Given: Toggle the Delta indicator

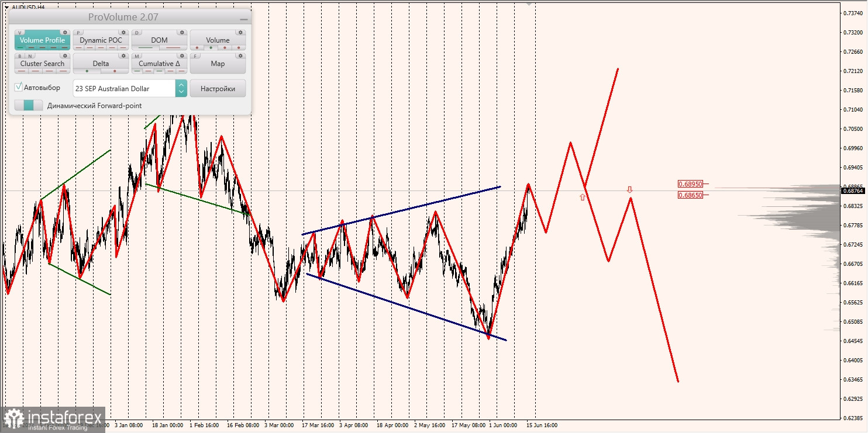Looking at the screenshot, I should click(101, 63).
